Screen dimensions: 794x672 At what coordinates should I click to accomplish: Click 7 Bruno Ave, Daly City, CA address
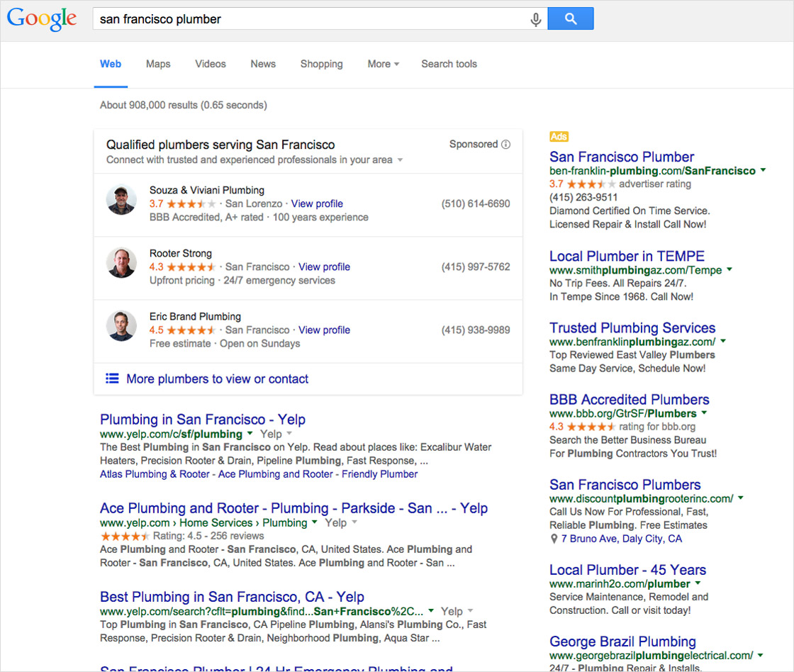point(621,539)
